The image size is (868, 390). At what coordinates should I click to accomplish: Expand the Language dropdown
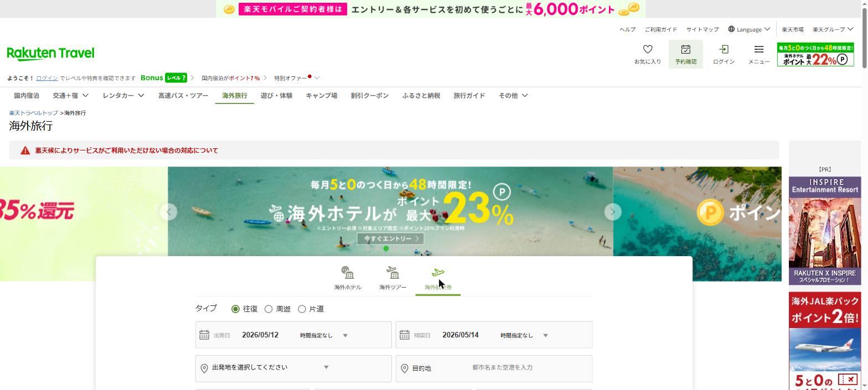767,29
